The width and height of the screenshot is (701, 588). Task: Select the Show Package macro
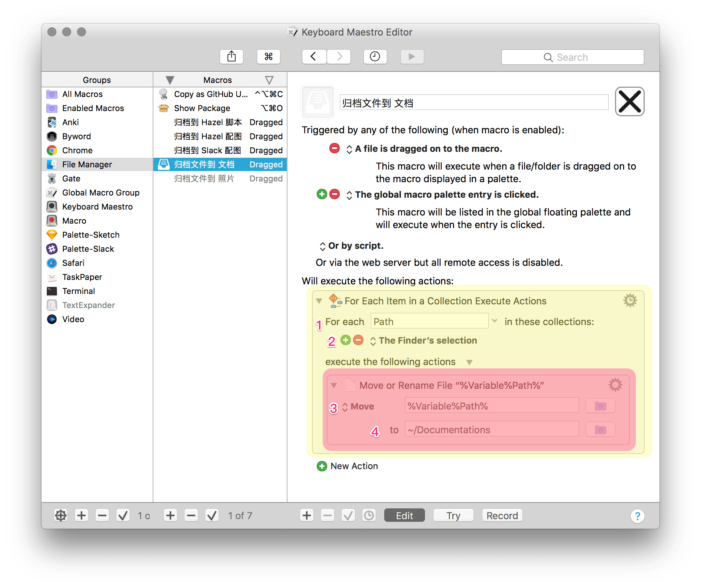coord(202,108)
